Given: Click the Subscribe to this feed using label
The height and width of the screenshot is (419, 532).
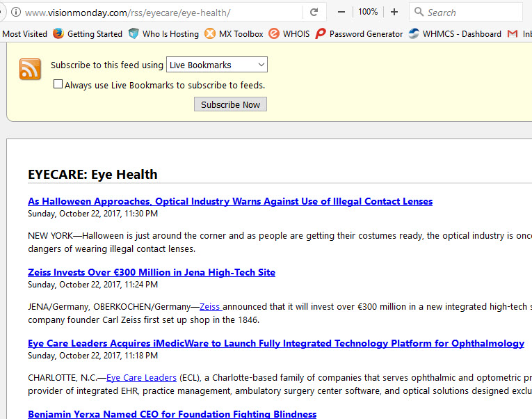Looking at the screenshot, I should pos(107,65).
